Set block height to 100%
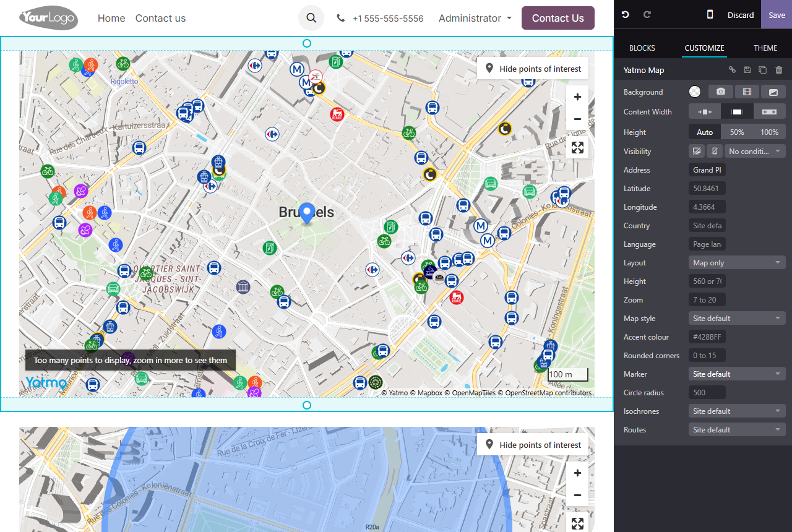The image size is (792, 532). pyautogui.click(x=770, y=132)
